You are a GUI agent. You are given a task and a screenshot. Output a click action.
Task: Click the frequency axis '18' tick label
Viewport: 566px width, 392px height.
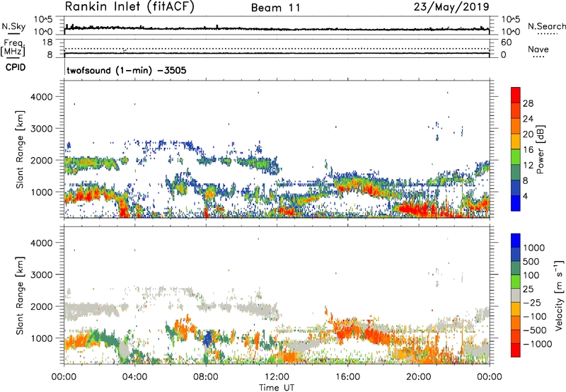pos(47,42)
